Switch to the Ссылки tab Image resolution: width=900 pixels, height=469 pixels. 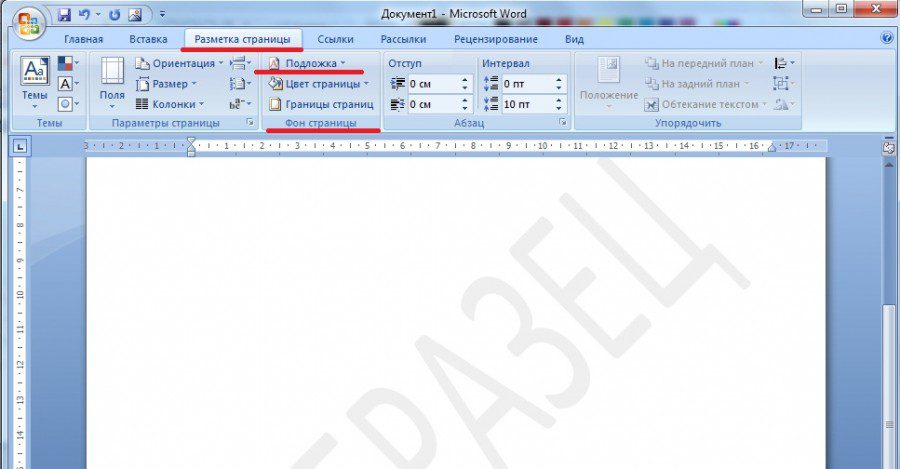point(335,39)
